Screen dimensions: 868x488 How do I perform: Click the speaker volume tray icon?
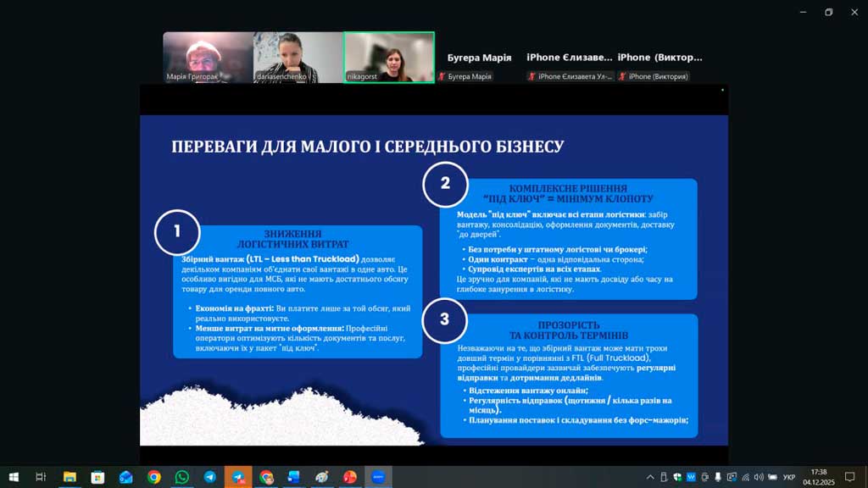759,477
